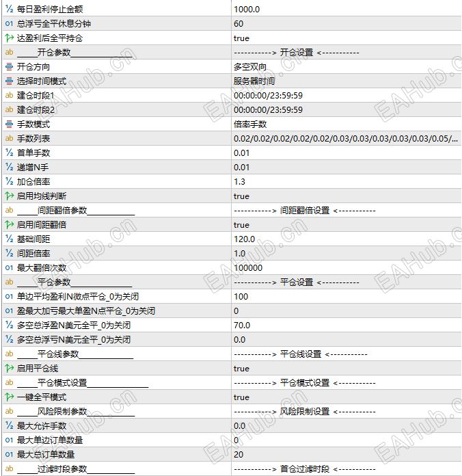Click the double icon beside 多空总浮盈N美元全平
Viewport: 462px width, 476px height.
tap(9, 325)
